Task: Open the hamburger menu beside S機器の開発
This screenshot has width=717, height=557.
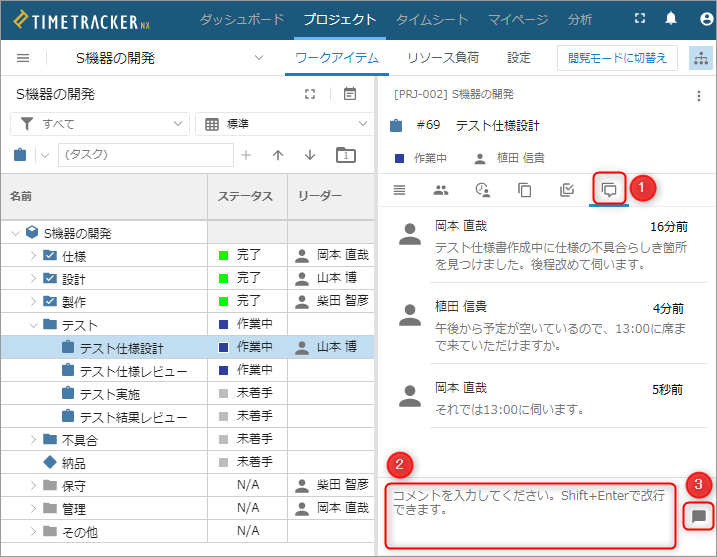Action: (23, 58)
